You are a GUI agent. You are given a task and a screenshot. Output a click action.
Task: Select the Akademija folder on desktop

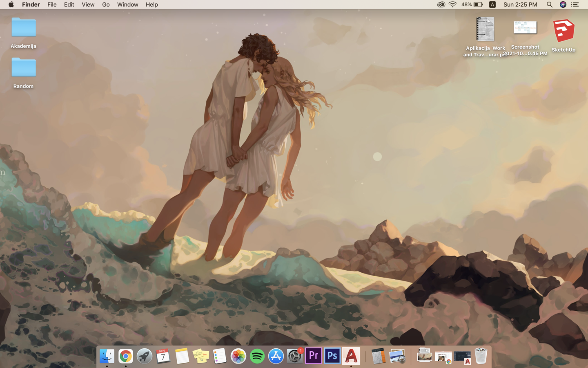click(23, 33)
